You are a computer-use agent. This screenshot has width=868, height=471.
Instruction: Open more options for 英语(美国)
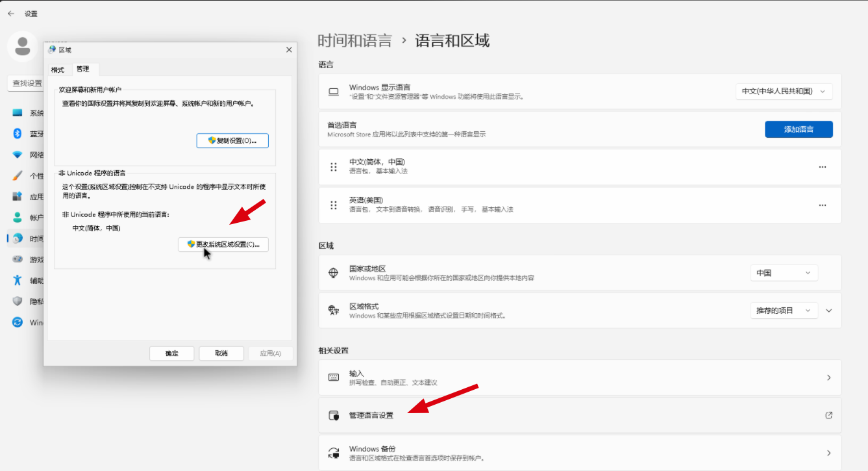coord(823,205)
